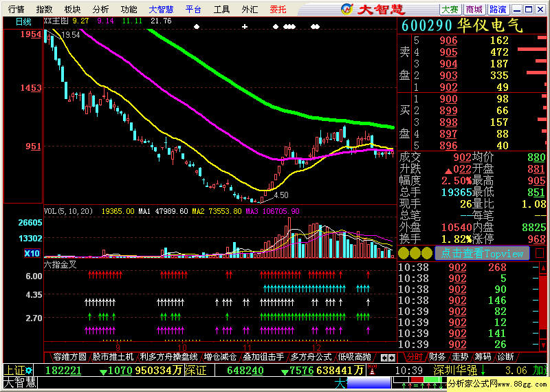Open the 工具 menu
550x392 pixels.
coord(221,10)
